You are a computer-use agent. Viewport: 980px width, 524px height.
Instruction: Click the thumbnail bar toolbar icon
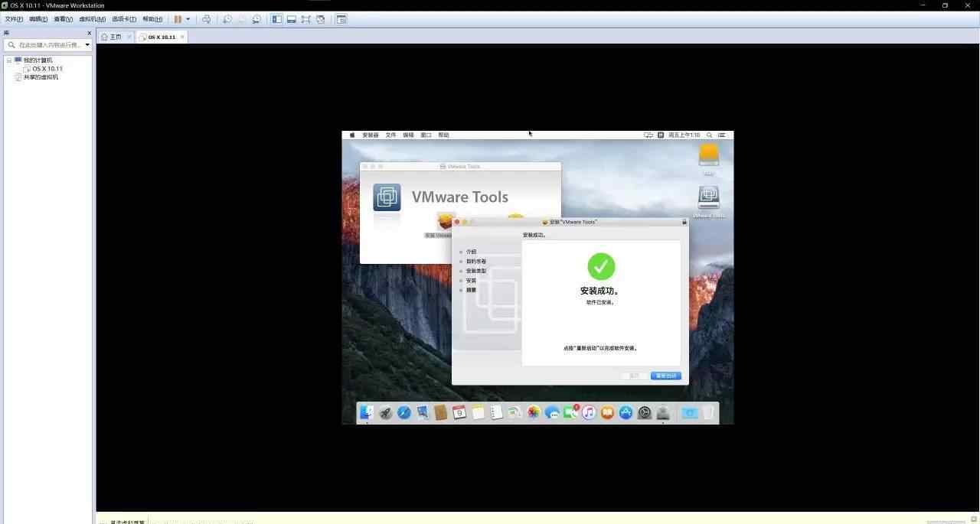point(292,19)
